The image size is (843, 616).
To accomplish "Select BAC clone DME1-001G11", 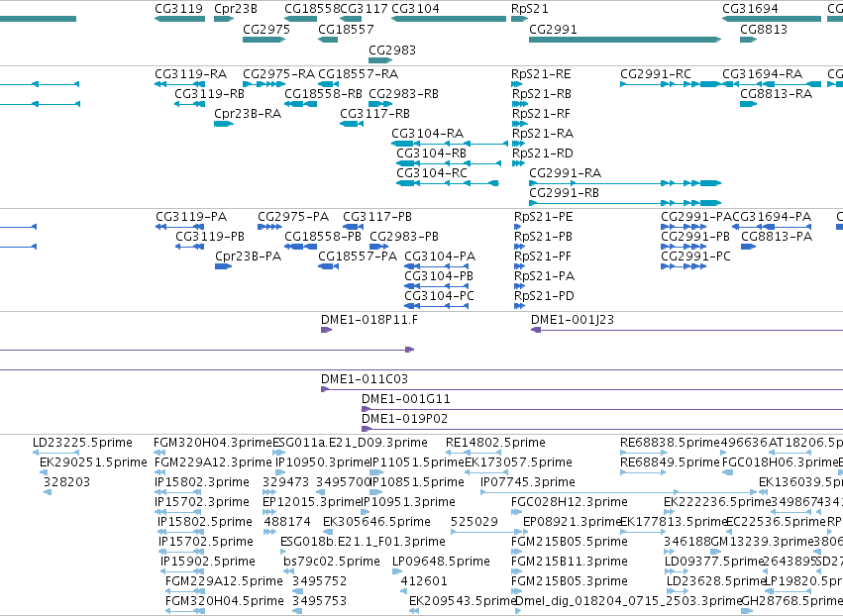I will coord(602,410).
